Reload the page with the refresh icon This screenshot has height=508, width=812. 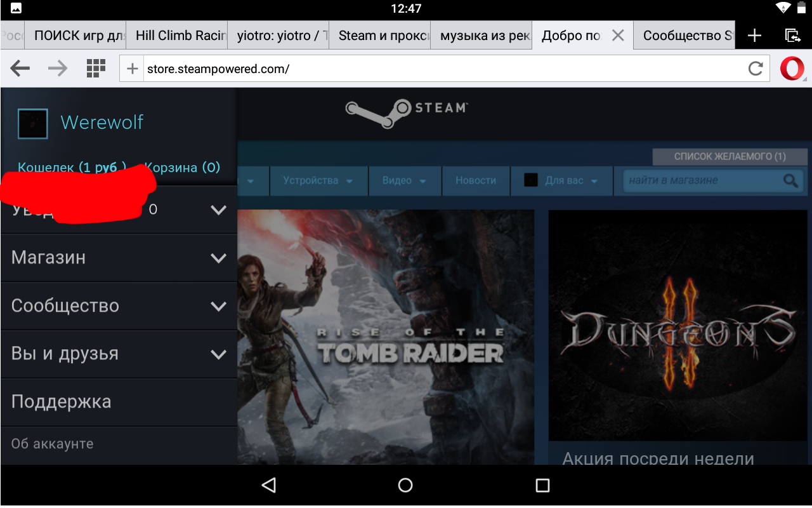tap(756, 69)
